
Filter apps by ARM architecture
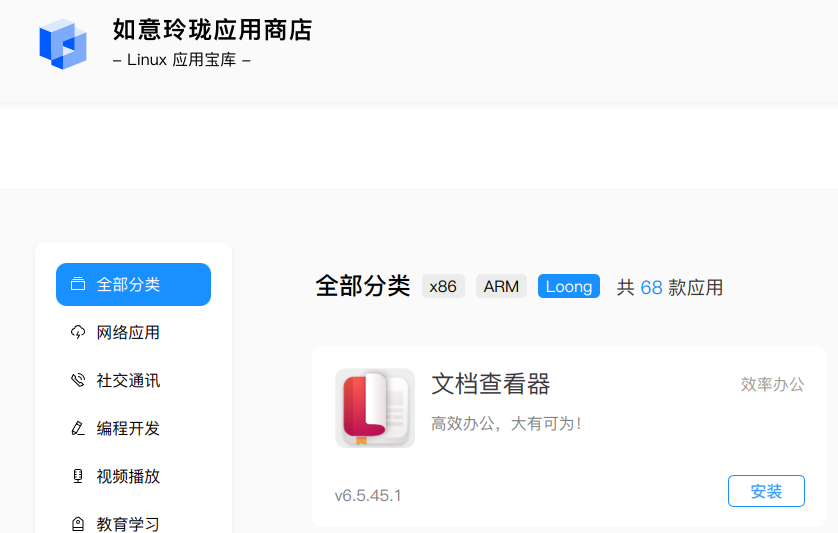(x=501, y=287)
